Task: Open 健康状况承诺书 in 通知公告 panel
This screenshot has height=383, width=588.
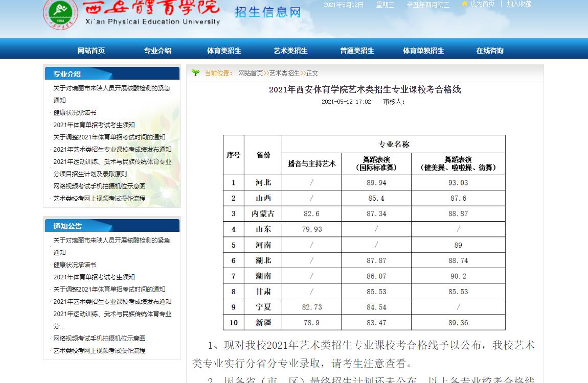Action: click(x=75, y=265)
